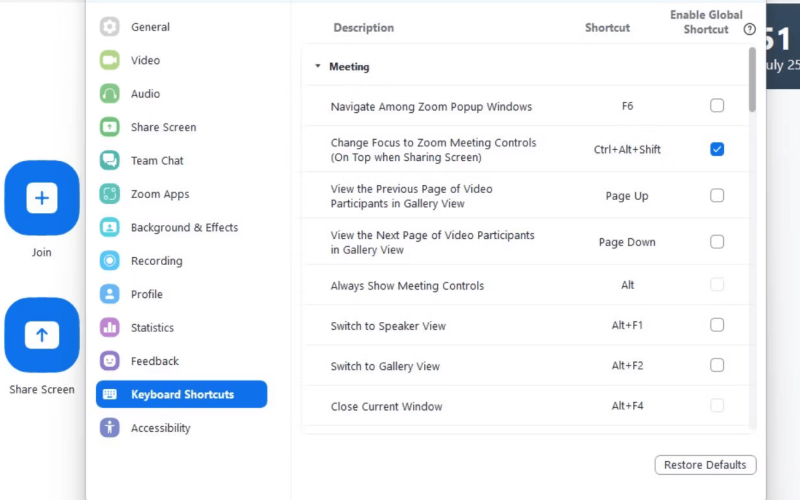Image resolution: width=800 pixels, height=500 pixels.
Task: Click the Enable Global Shortcut help icon
Action: [749, 29]
